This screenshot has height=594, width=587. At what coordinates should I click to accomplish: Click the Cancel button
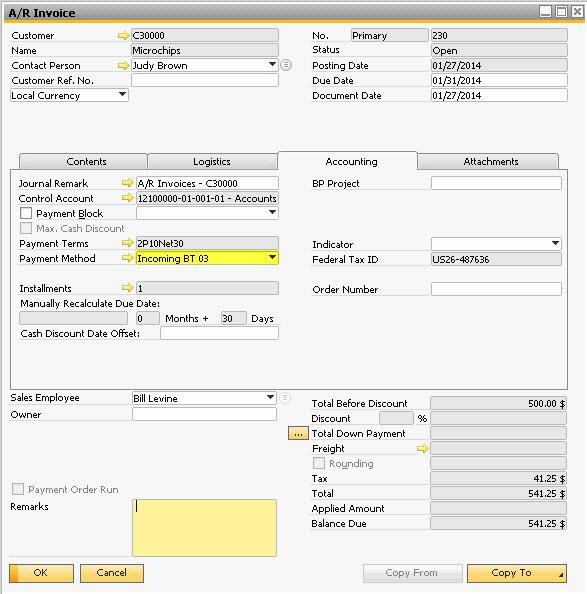(x=112, y=573)
